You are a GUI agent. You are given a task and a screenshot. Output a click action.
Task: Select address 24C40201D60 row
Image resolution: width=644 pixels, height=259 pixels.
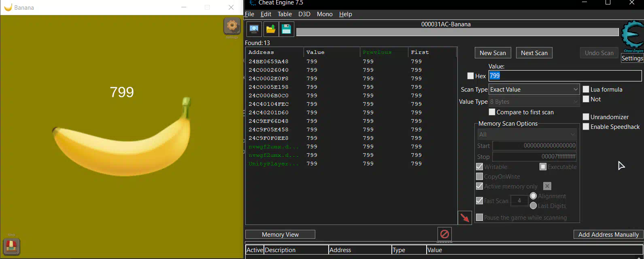click(351, 113)
